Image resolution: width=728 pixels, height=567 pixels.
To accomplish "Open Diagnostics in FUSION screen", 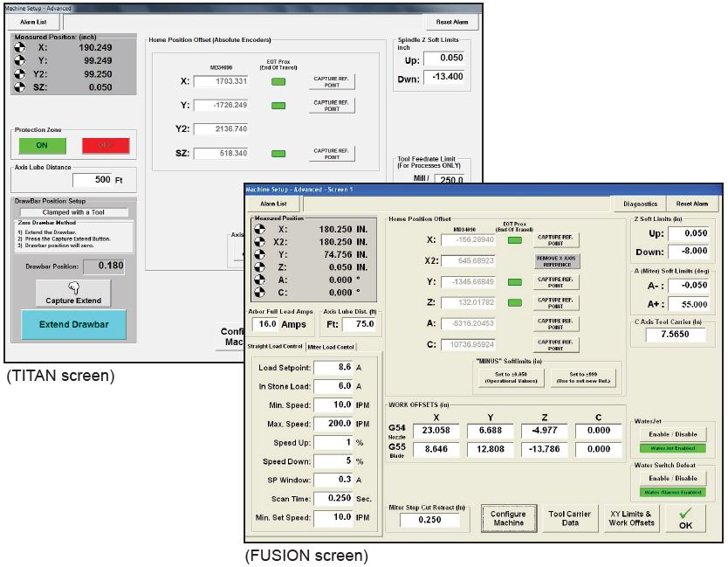I will (x=640, y=204).
